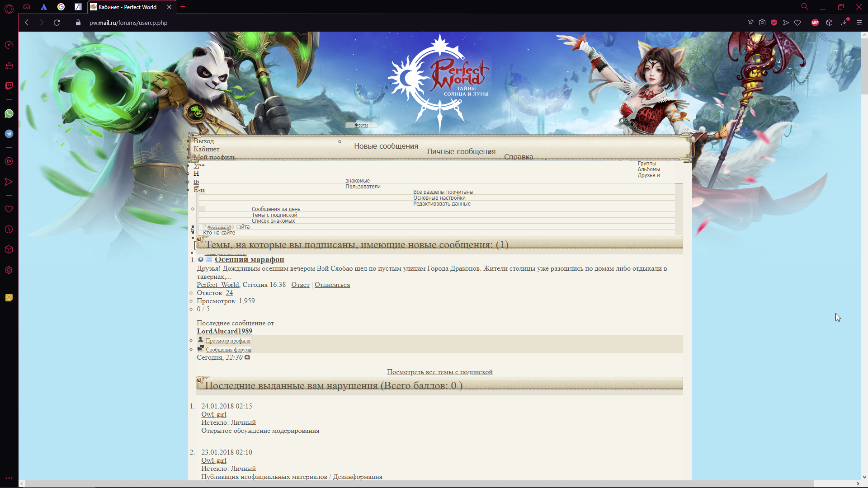Toggle the red privacy protection shield
This screenshot has height=488, width=868.
[x=774, y=23]
